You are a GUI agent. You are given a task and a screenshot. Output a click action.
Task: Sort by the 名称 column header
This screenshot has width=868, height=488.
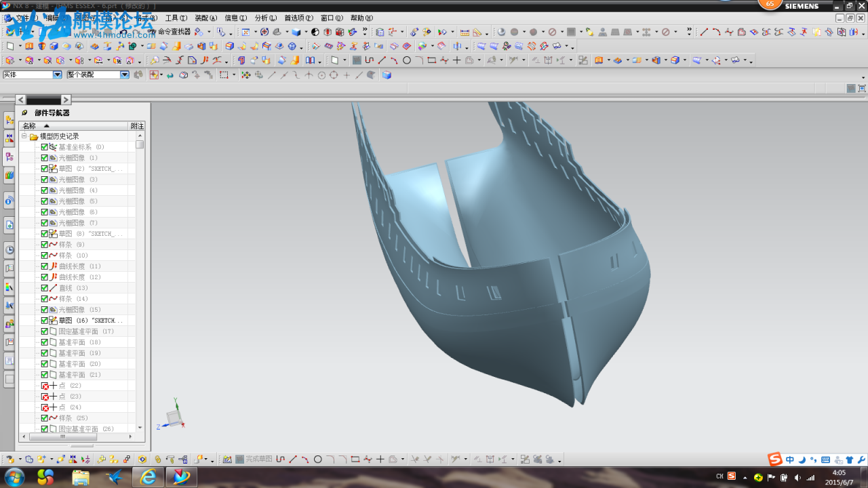click(x=73, y=126)
